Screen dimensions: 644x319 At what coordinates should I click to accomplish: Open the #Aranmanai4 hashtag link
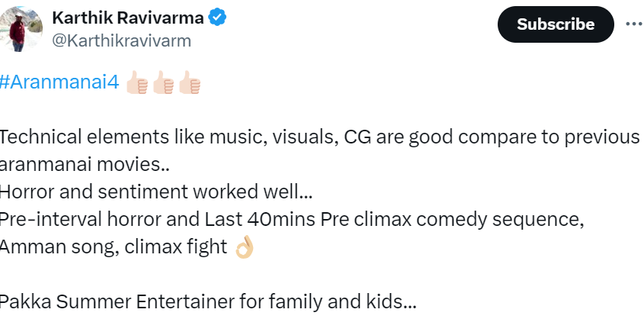coord(59,83)
